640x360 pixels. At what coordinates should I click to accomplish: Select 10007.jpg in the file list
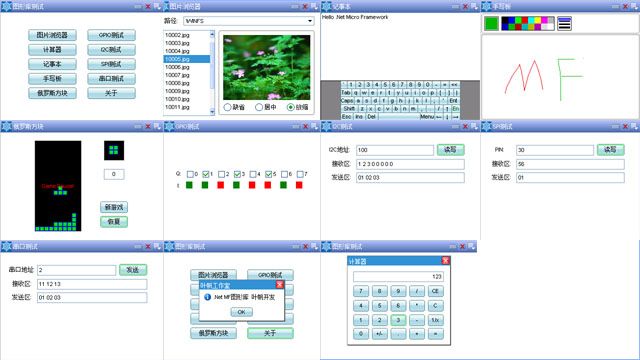pos(187,75)
